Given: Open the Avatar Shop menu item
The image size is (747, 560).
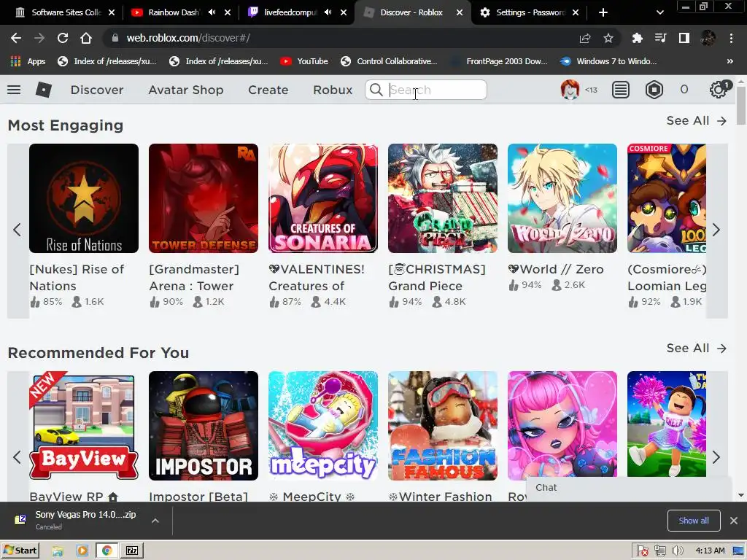Looking at the screenshot, I should coord(186,90).
